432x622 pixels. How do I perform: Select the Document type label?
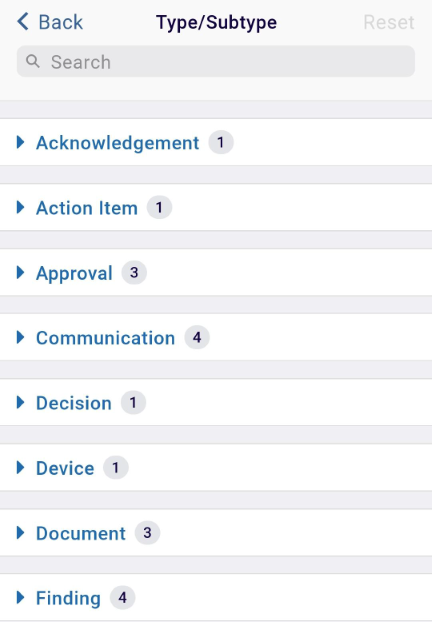pos(81,533)
